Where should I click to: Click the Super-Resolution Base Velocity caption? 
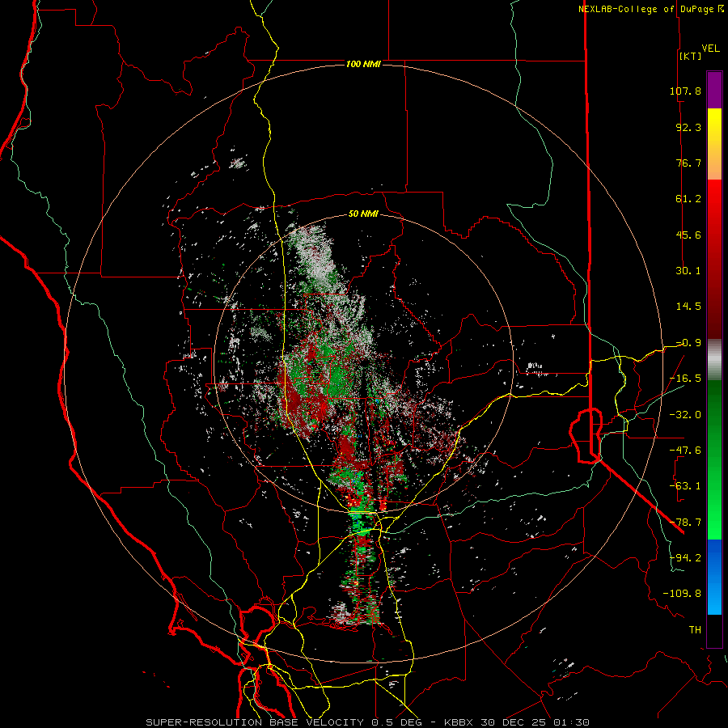point(368,722)
